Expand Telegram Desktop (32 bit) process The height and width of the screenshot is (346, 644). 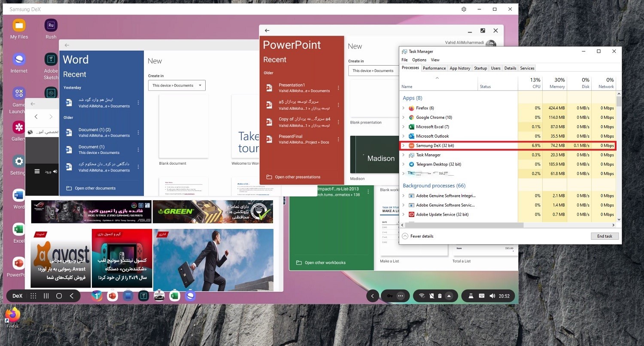[403, 164]
